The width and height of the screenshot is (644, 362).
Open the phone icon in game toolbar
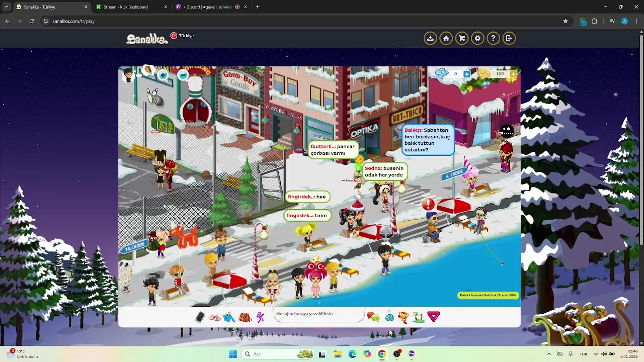tap(200, 317)
